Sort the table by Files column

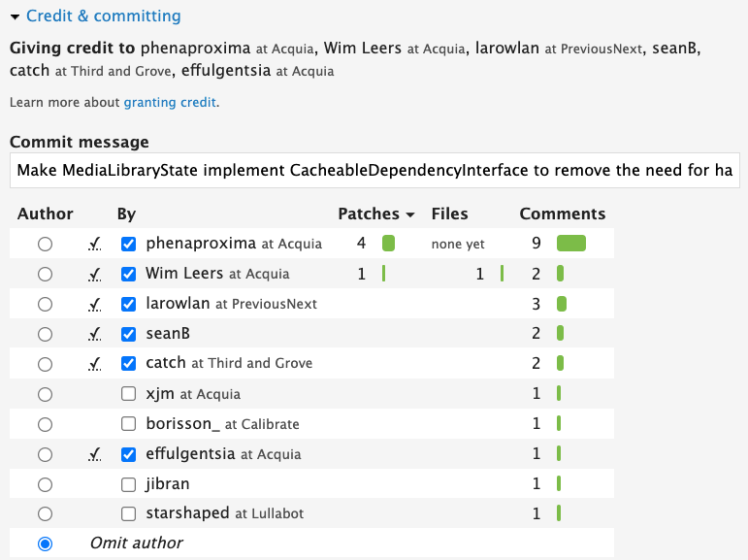tap(449, 214)
